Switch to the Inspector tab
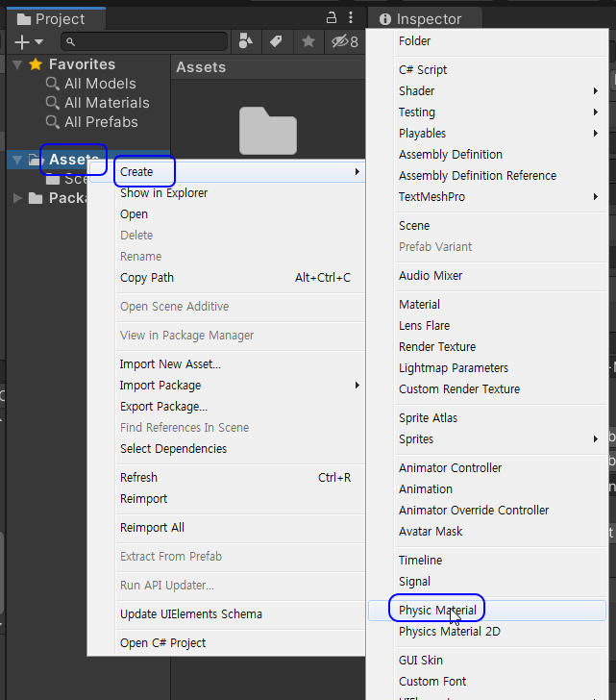The height and width of the screenshot is (700, 616). coord(425,19)
